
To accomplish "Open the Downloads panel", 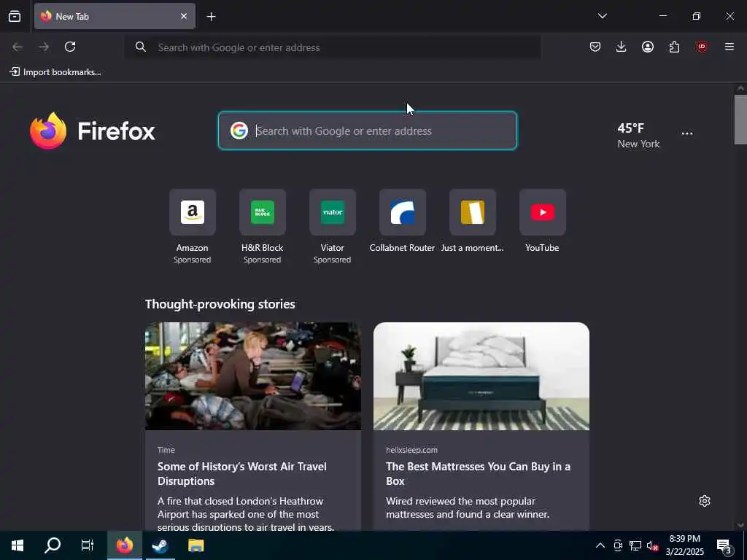I will click(622, 47).
